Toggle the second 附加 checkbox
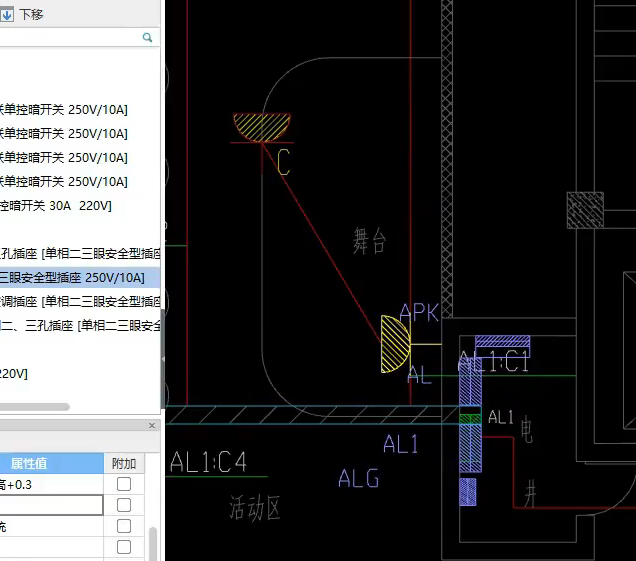The image size is (636, 561). [x=124, y=505]
